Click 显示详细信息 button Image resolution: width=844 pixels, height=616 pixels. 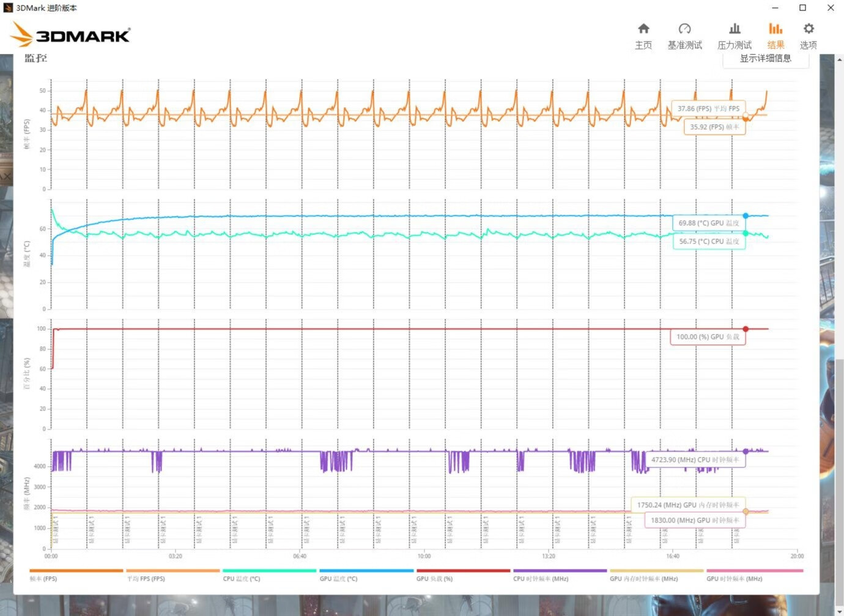[766, 60]
